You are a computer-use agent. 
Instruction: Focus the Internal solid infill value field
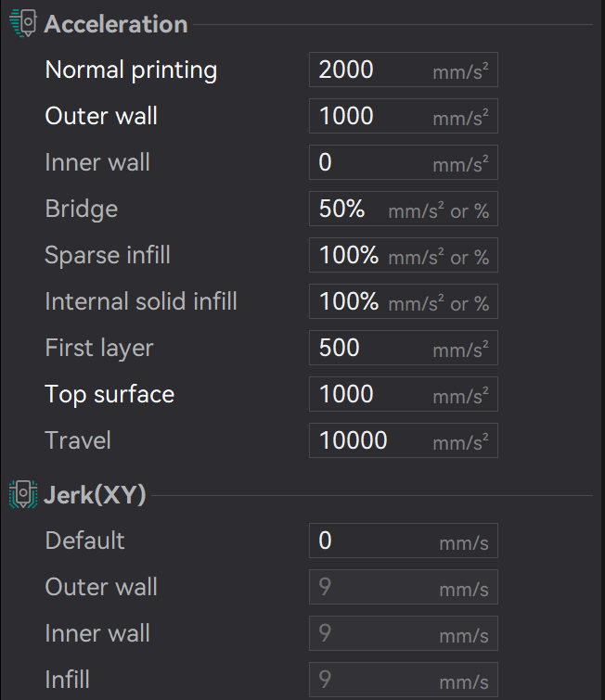click(349, 301)
